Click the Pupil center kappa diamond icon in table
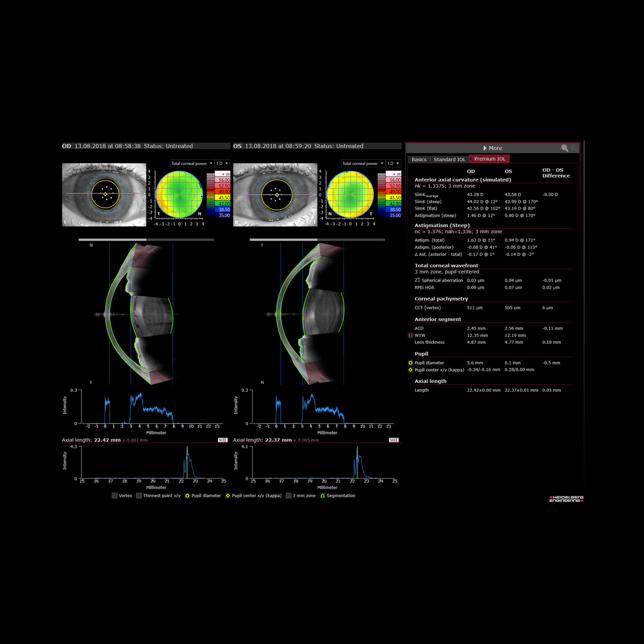Viewport: 644px width, 644px height. tap(411, 370)
